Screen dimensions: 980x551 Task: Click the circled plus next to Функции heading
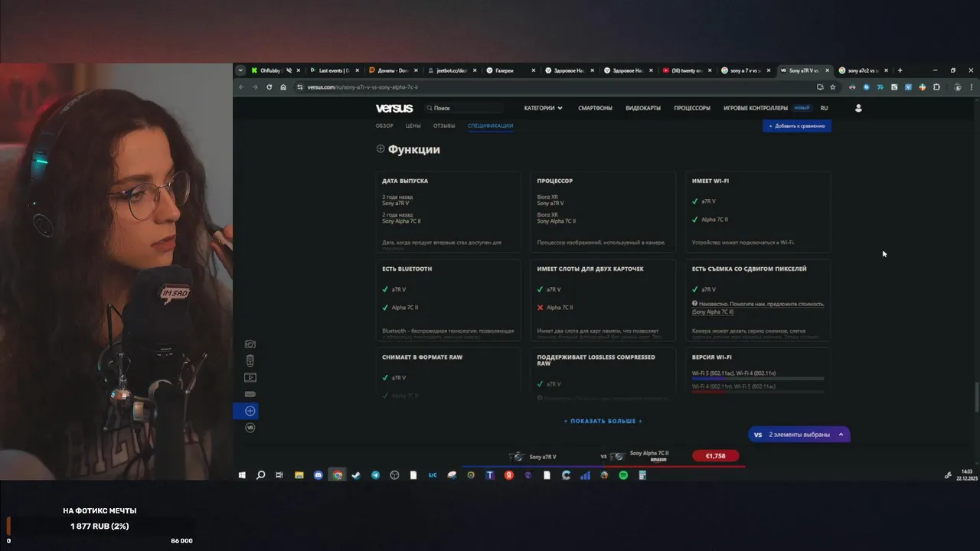(381, 149)
